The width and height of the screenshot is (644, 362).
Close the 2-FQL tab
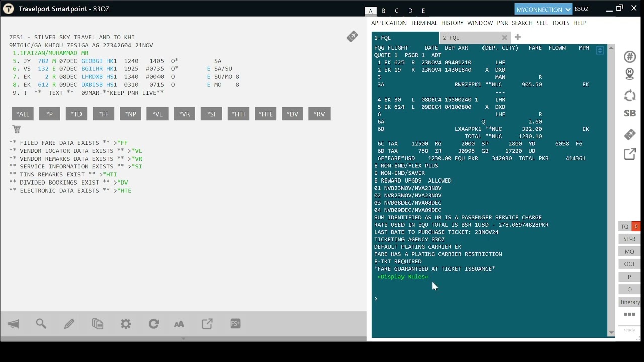click(504, 38)
